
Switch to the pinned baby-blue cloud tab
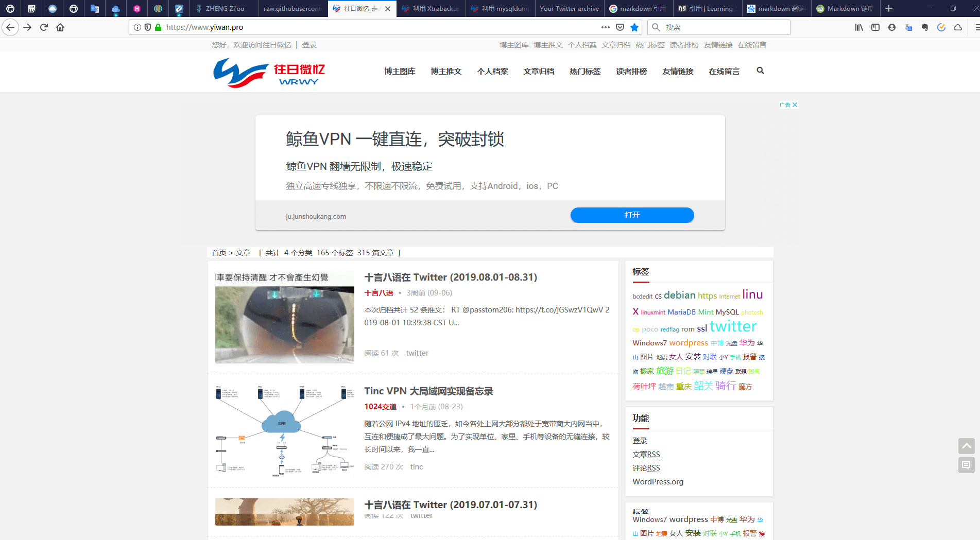[116, 8]
